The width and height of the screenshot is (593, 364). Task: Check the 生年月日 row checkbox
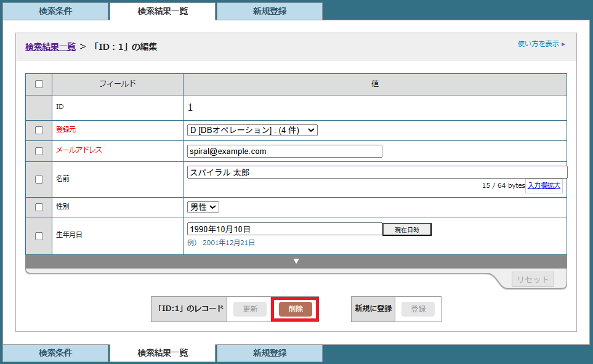pos(38,235)
